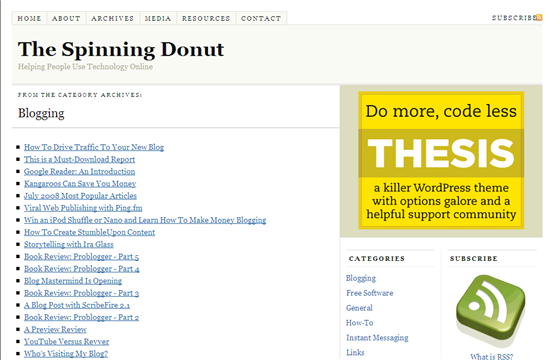Open the Home navigation tab
This screenshot has height=360, width=550.
click(29, 18)
